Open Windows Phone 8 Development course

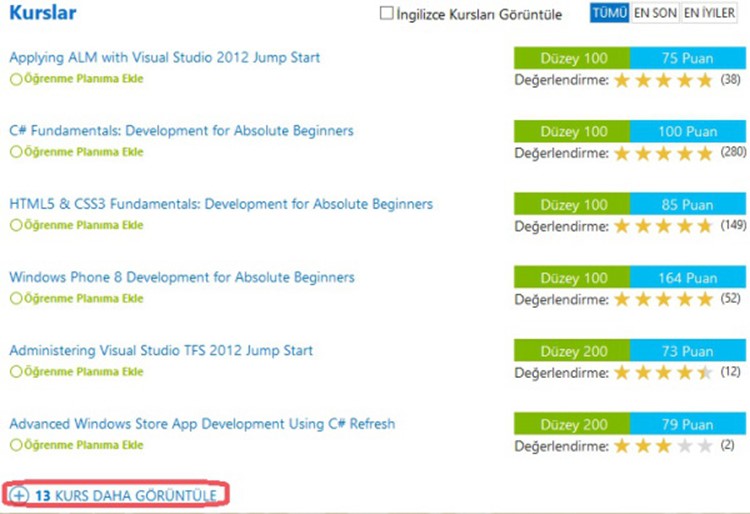coord(182,277)
